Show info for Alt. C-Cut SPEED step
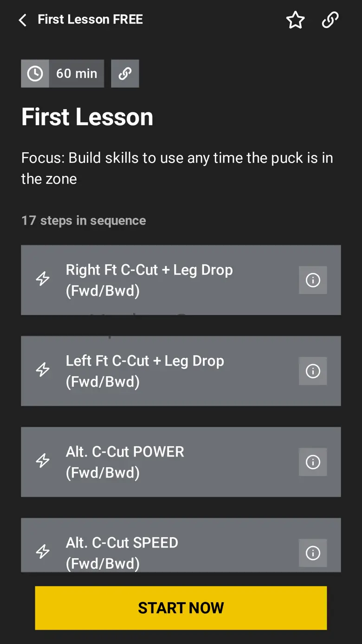 [x=313, y=553]
